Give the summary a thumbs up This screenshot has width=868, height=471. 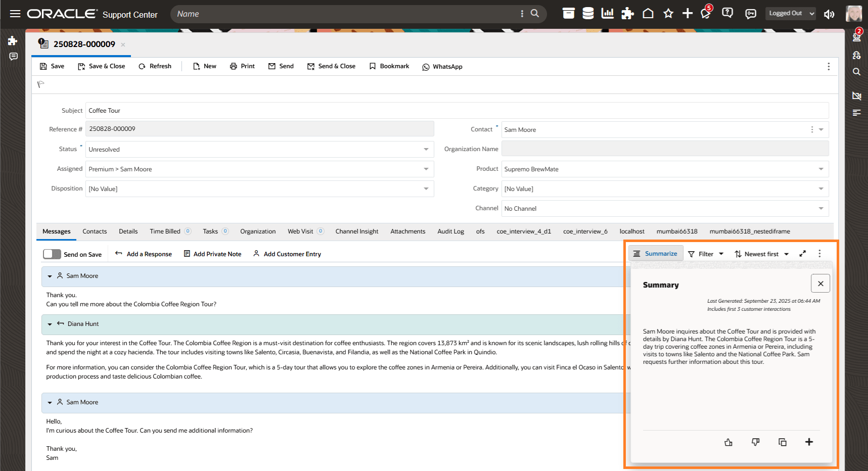coord(728,442)
